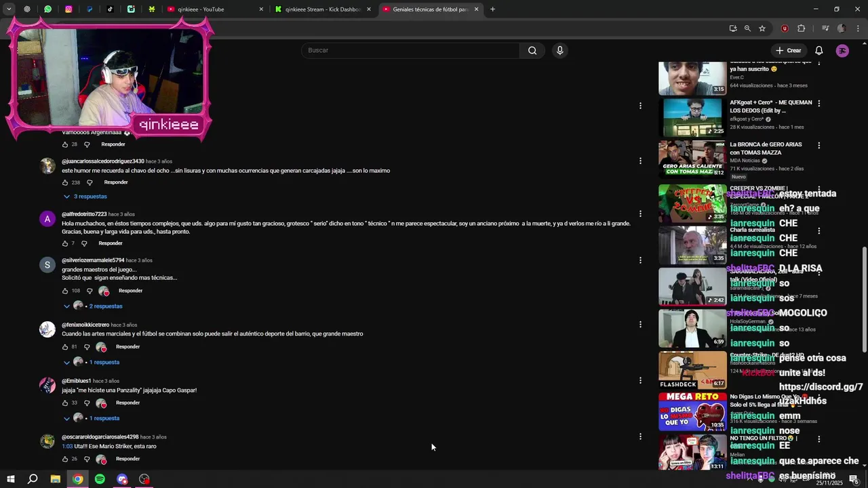Click the zoom magnifier icon in address bar
The height and width of the screenshot is (488, 868).
747,28
